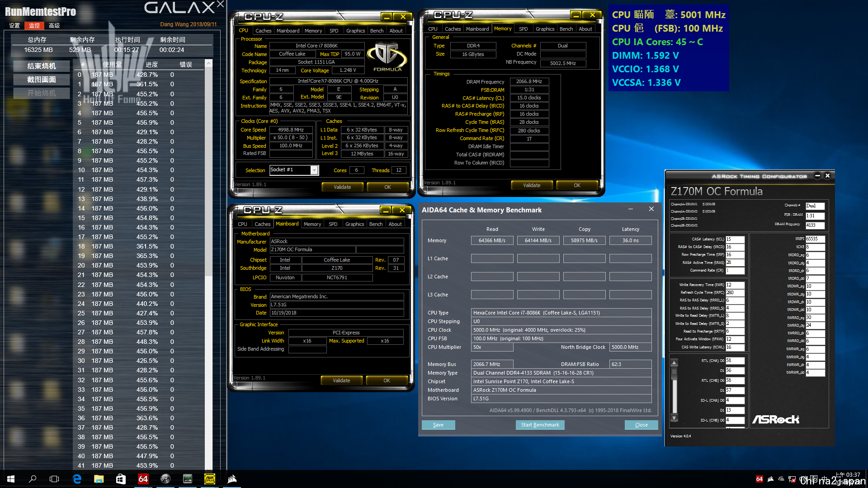868x488 pixels.
Task: Click the AIDA64 icon in the system tray
Action: click(759, 479)
